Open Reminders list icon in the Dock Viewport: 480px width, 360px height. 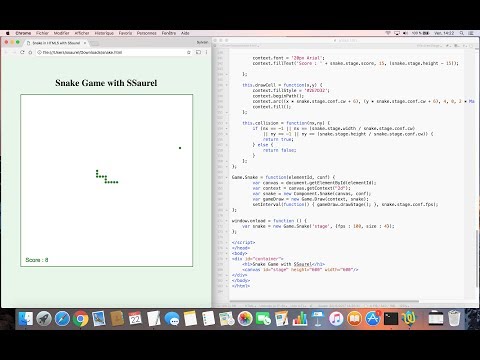(208, 319)
